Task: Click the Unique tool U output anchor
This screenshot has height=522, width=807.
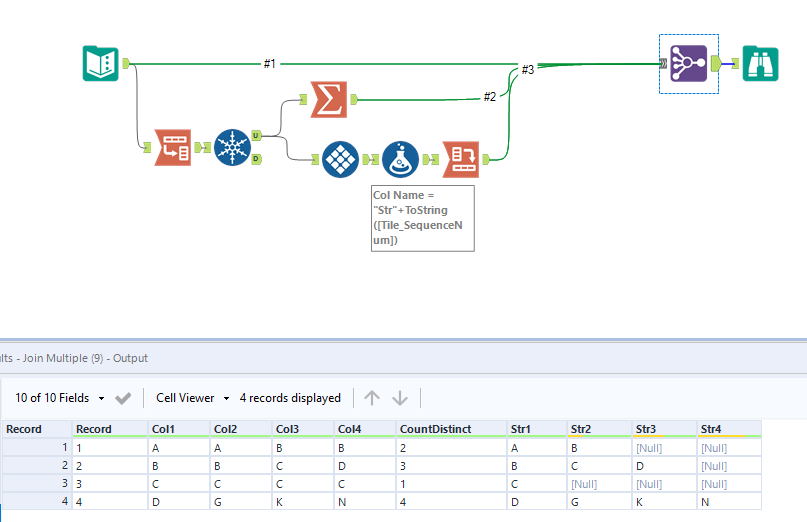Action: pos(256,136)
